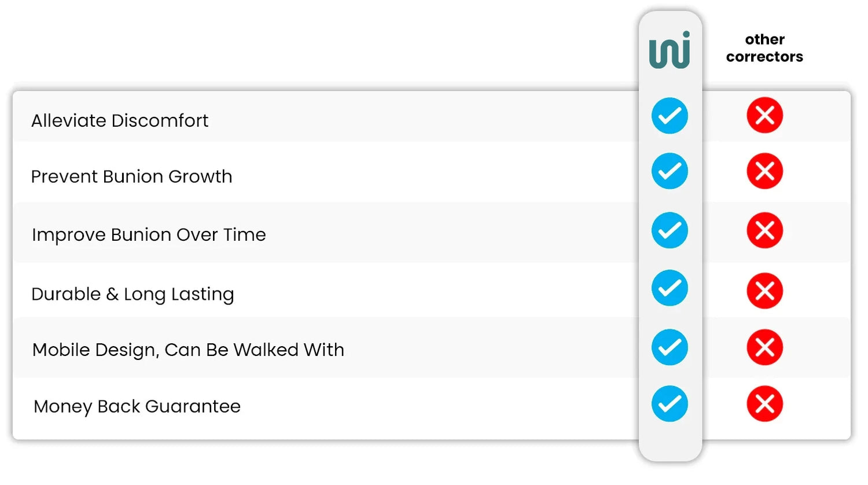
Task: Click blue checkmark for Improve Bunion Over Time
Action: point(670,230)
